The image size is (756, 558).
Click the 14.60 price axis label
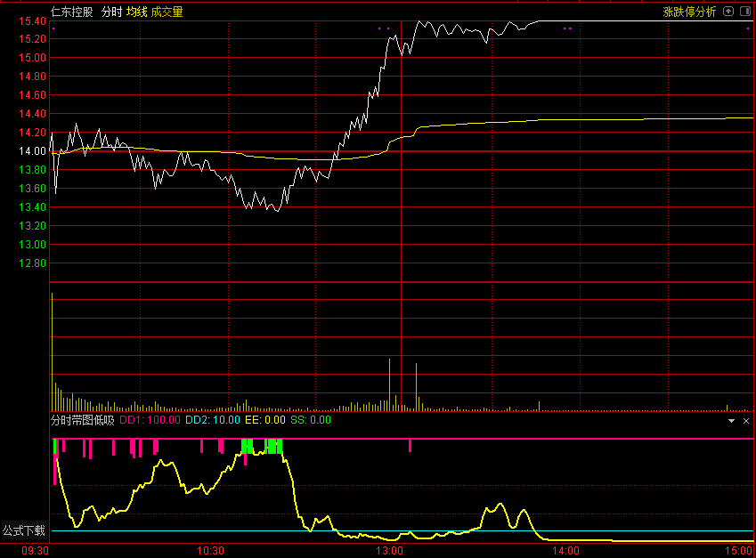point(32,95)
